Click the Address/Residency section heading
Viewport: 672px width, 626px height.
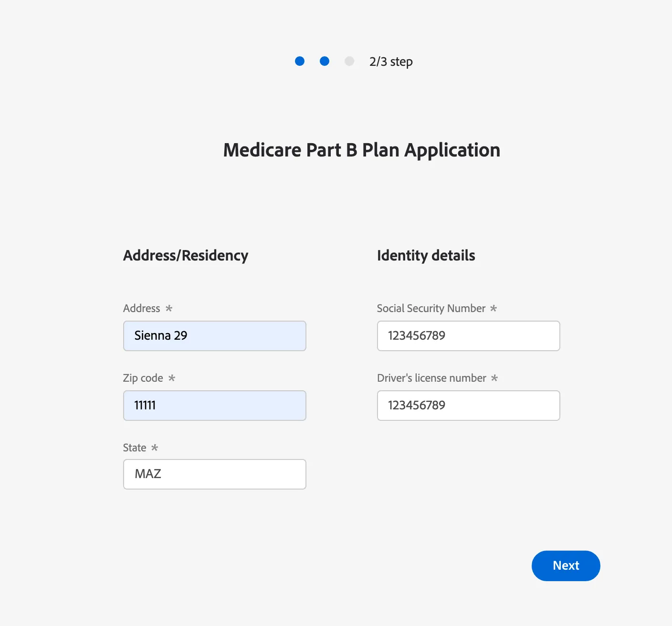tap(186, 255)
